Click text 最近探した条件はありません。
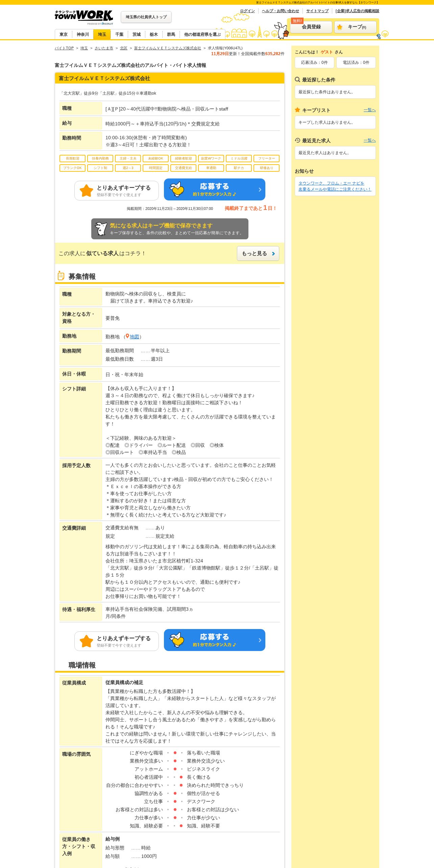434x868 pixels. point(327,92)
